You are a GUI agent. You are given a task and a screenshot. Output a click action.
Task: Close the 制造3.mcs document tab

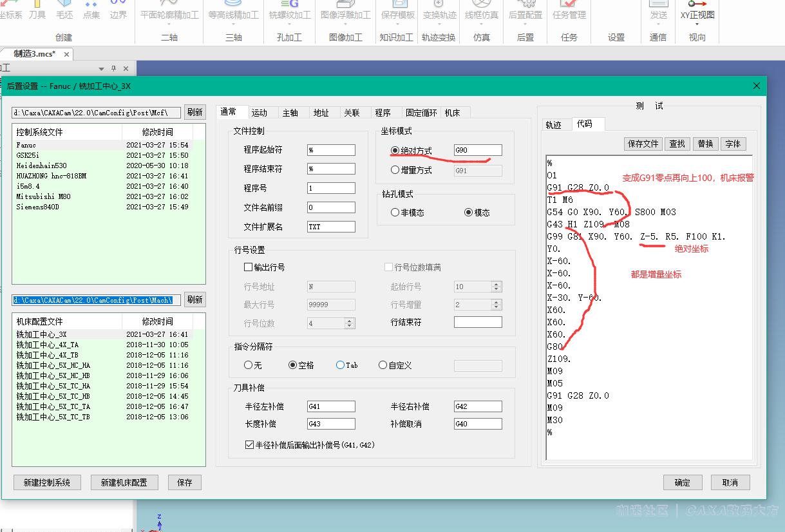pyautogui.click(x=66, y=54)
